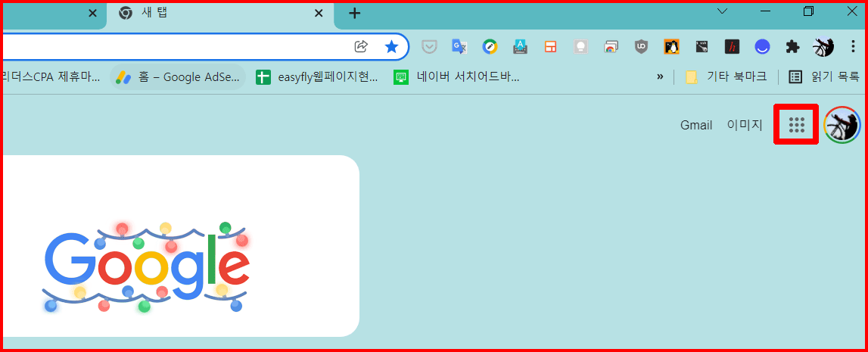The height and width of the screenshot is (352, 868).
Task: Open the Chrome three-dot menu
Action: pos(853,47)
